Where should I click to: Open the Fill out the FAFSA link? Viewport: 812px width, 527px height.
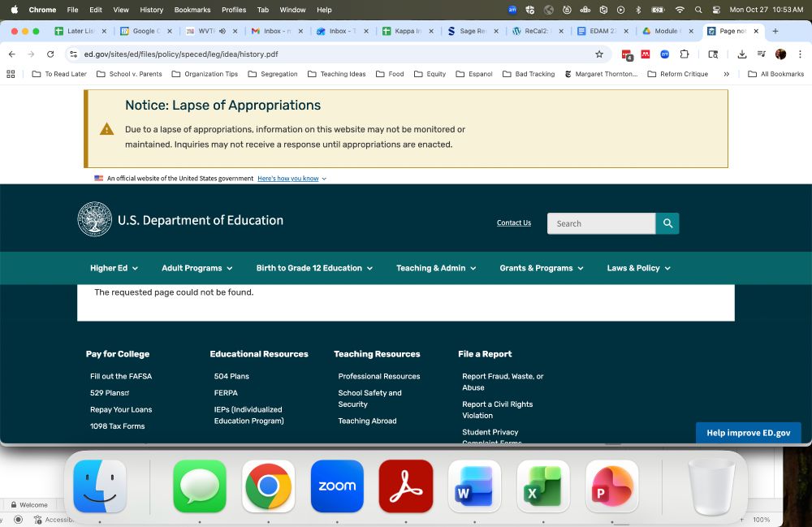121,376
